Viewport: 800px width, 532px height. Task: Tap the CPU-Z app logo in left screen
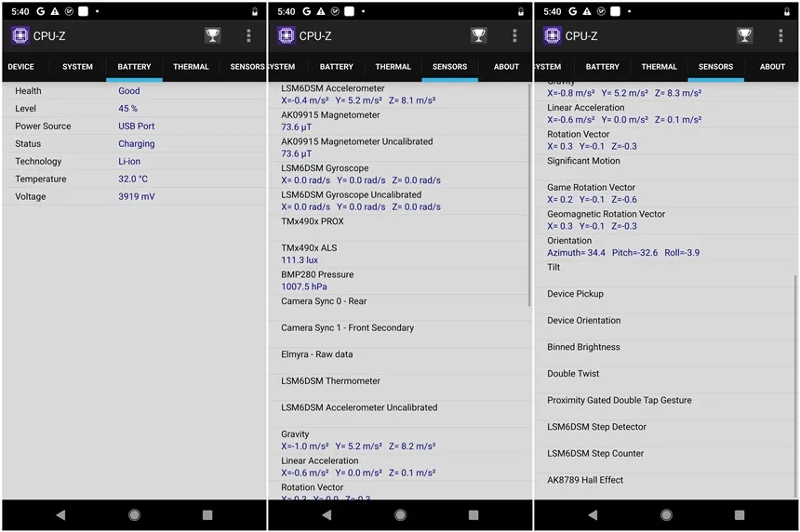click(20, 35)
